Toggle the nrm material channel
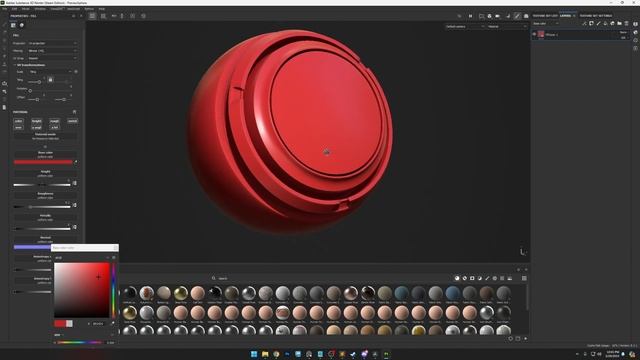 (x=18, y=127)
